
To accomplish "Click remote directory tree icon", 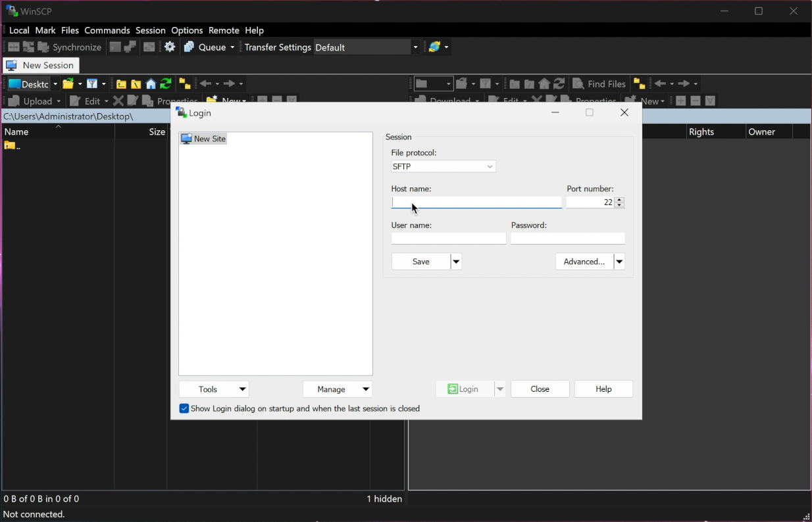I will [x=639, y=83].
